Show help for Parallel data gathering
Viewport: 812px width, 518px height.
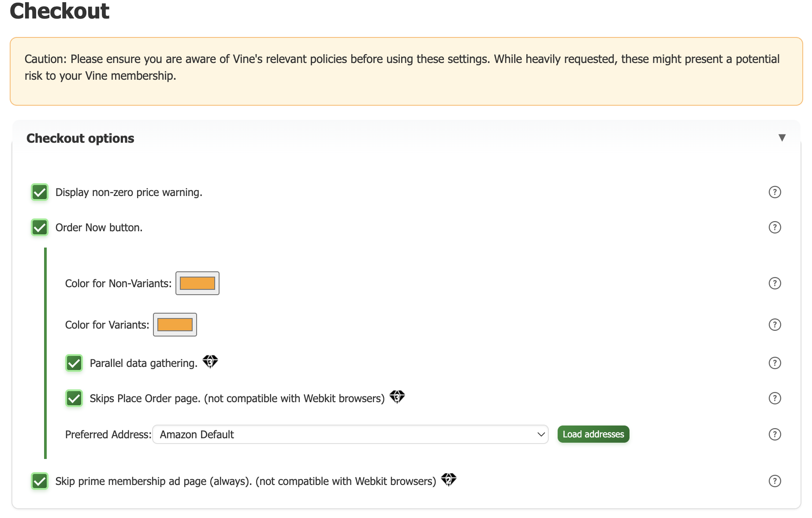tap(775, 363)
